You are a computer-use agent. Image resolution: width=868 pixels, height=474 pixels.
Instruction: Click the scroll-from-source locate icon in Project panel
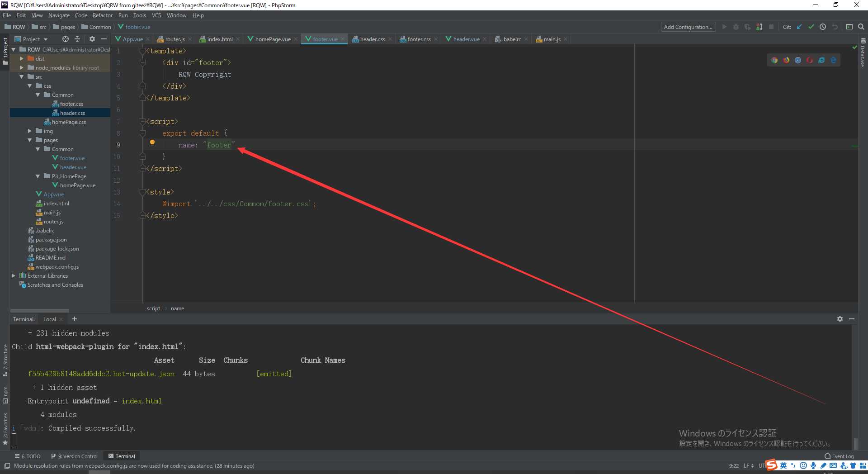66,39
